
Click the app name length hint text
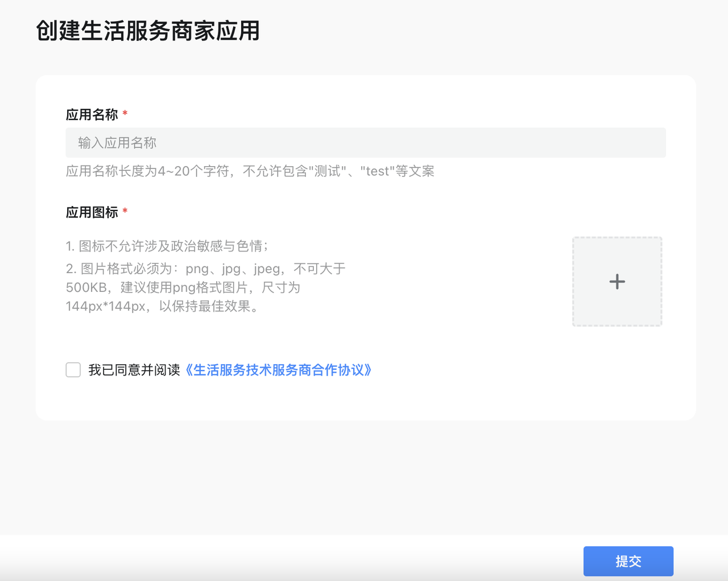click(250, 171)
